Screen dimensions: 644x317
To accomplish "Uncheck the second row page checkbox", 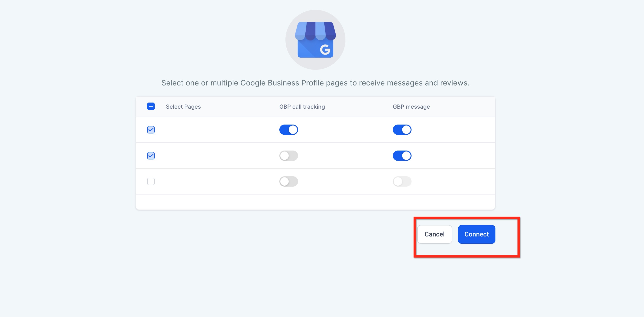I will click(x=151, y=156).
